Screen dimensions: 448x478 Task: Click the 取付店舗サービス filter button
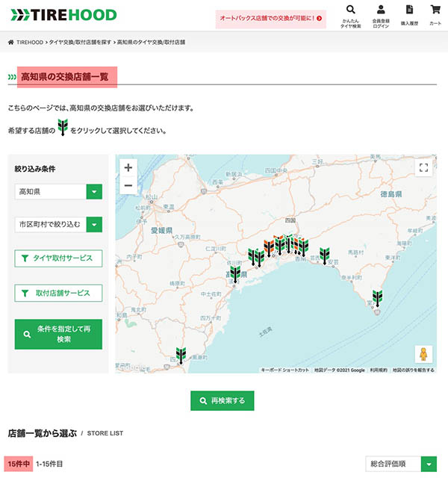[x=58, y=293]
